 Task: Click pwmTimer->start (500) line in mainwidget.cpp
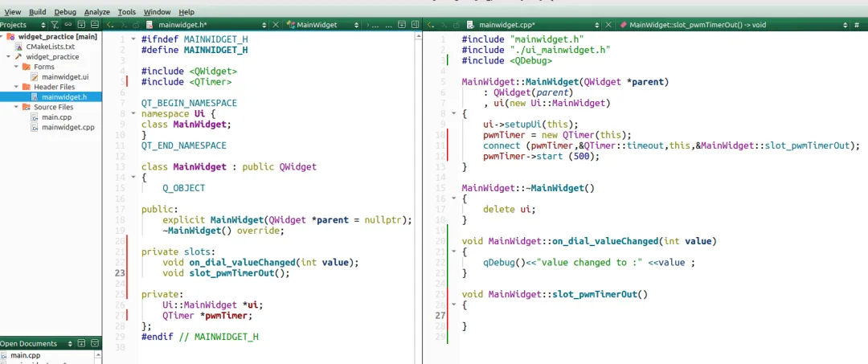542,157
